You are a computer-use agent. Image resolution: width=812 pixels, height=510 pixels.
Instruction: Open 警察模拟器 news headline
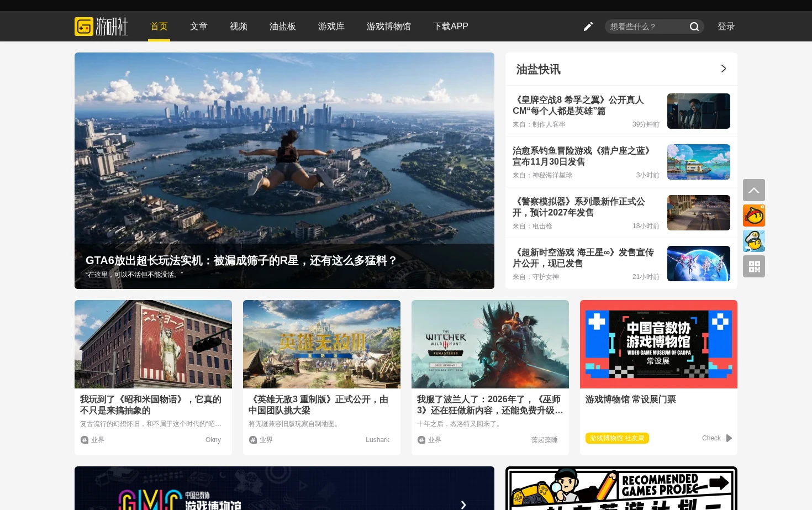click(579, 207)
